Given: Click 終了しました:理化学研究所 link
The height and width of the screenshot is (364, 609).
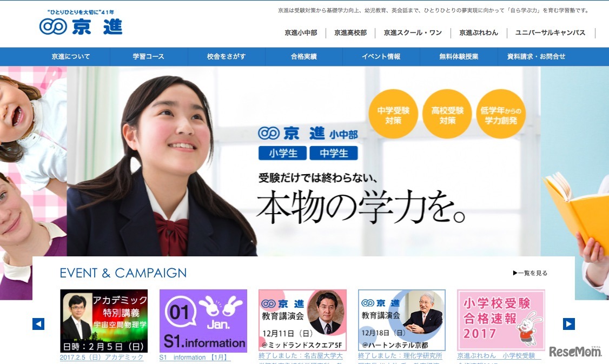Looking at the screenshot, I should coord(400,355).
